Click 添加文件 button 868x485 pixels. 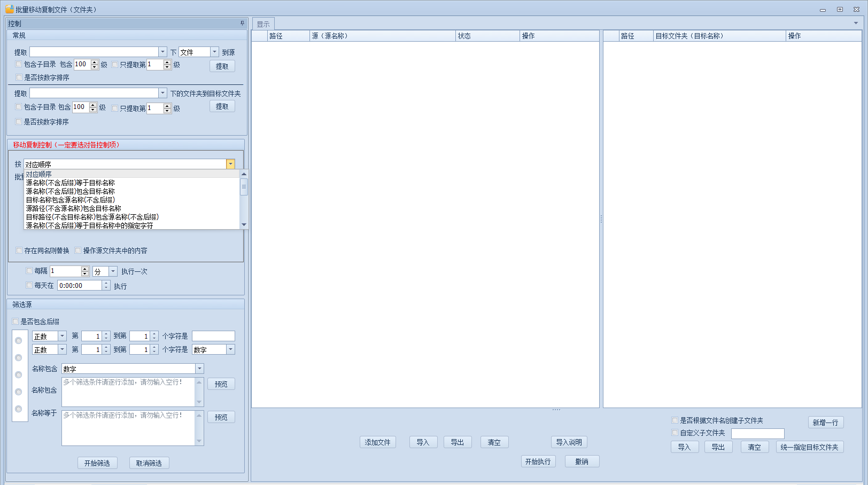[378, 442]
